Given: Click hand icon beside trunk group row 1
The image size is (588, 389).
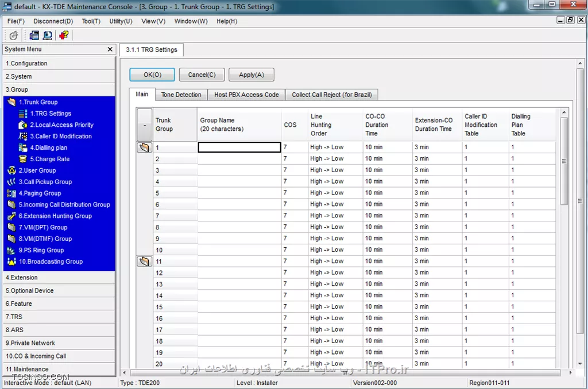Looking at the screenshot, I should click(x=144, y=147).
